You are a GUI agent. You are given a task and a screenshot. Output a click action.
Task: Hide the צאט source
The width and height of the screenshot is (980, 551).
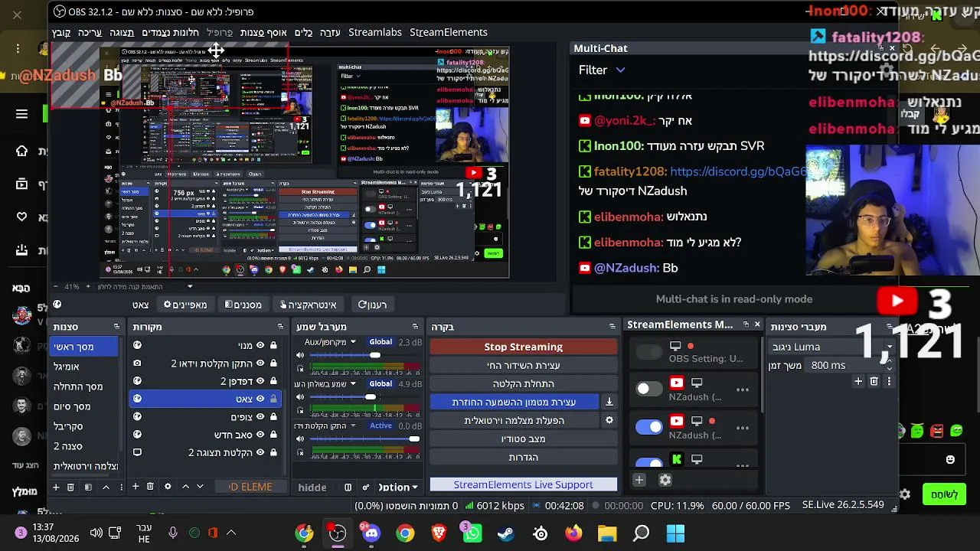[260, 399]
